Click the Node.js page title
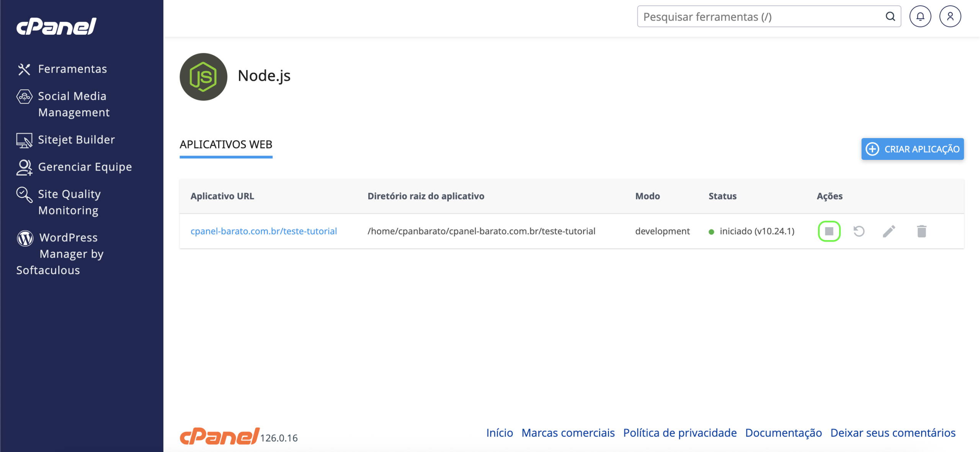This screenshot has width=980, height=452. tap(264, 76)
